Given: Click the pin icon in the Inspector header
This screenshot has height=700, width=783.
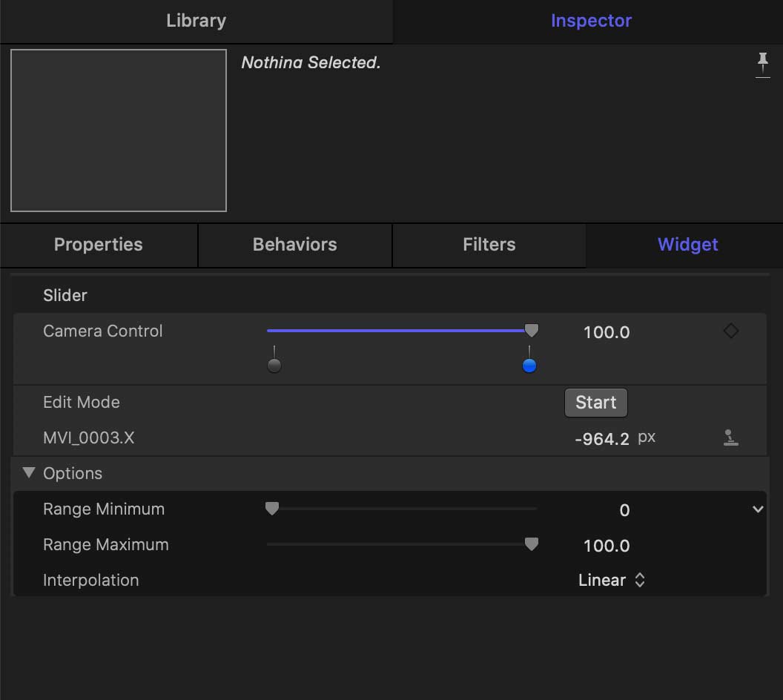Looking at the screenshot, I should [x=762, y=65].
